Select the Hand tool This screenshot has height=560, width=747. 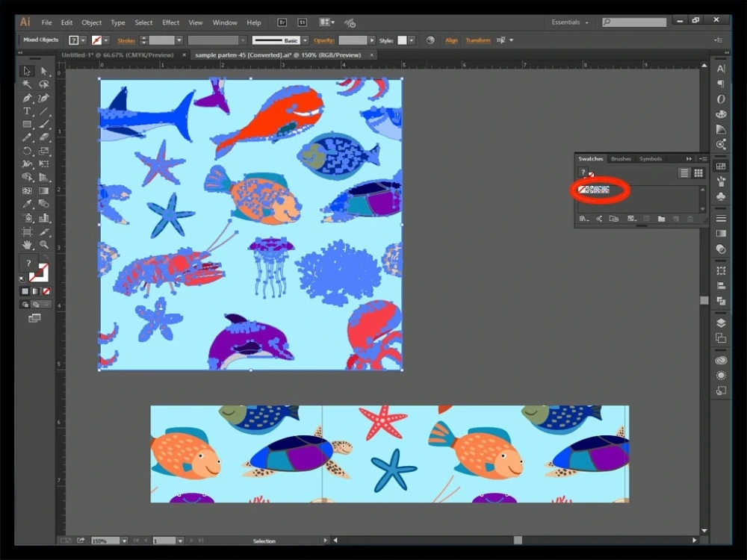pyautogui.click(x=27, y=245)
